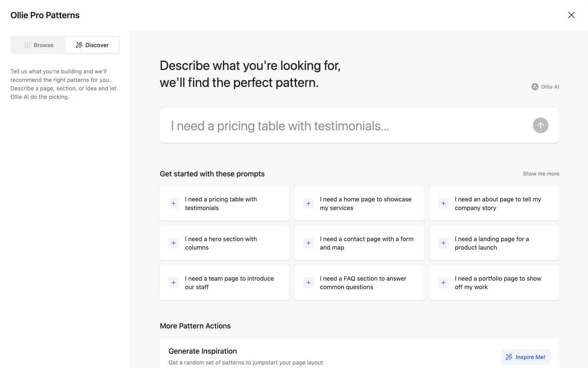Click the plus icon beside FAQ section prompt

click(308, 283)
